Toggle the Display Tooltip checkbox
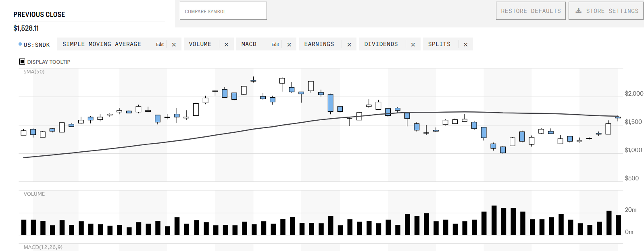 pyautogui.click(x=22, y=62)
